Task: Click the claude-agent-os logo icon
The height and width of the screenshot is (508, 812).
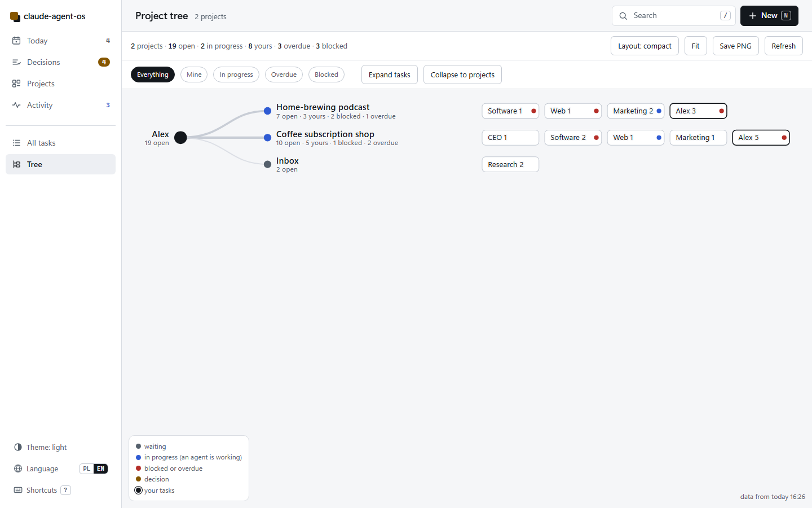Action: (15, 16)
